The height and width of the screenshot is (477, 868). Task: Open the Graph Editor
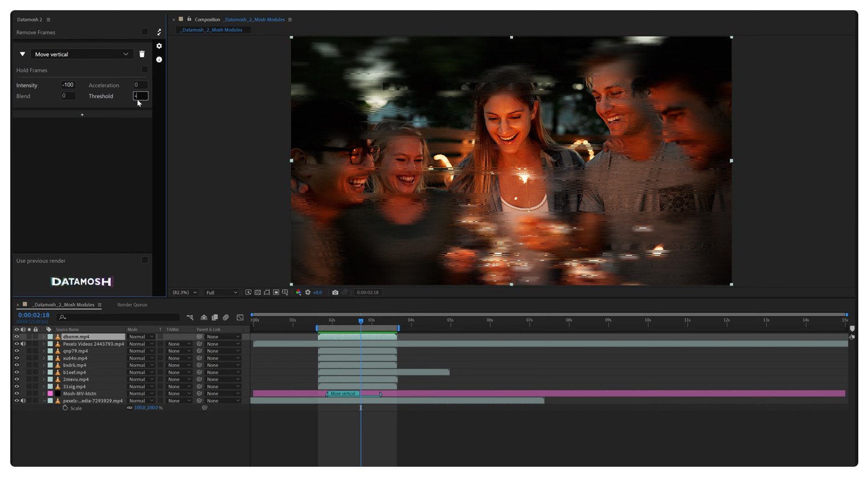coord(240,317)
